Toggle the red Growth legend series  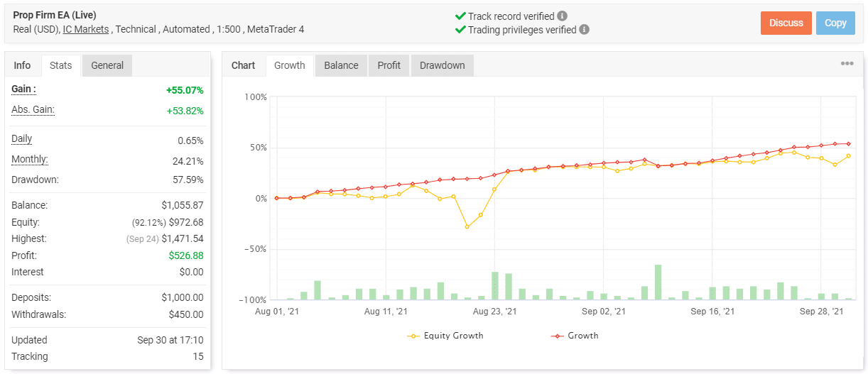coord(575,336)
